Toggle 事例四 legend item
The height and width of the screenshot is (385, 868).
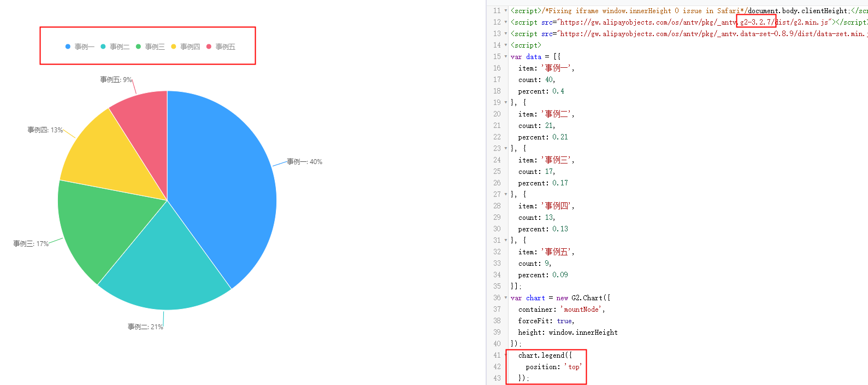click(186, 47)
